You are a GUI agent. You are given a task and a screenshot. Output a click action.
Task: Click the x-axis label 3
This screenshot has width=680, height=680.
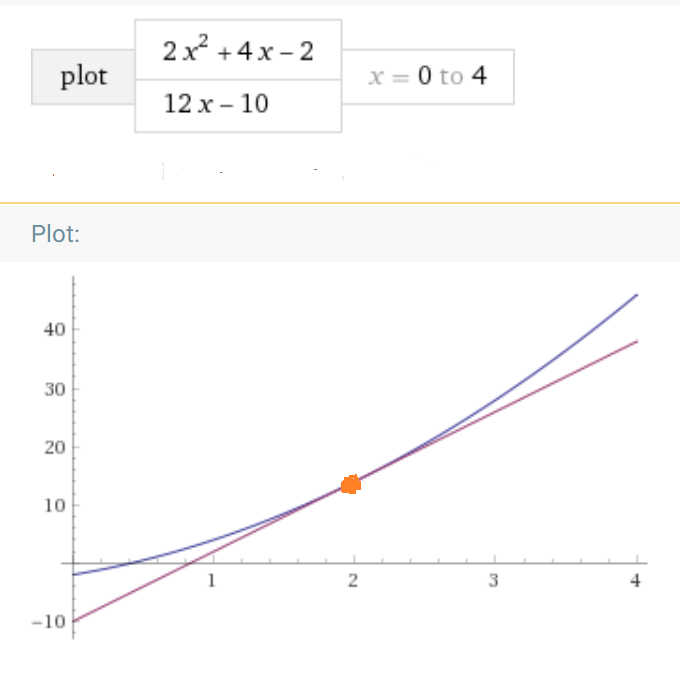(x=494, y=580)
